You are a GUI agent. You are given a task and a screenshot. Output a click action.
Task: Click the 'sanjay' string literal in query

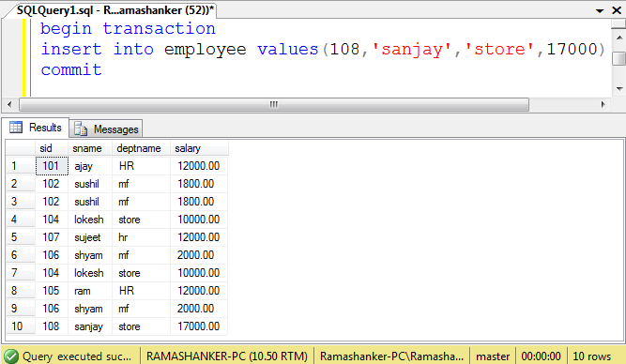(412, 50)
